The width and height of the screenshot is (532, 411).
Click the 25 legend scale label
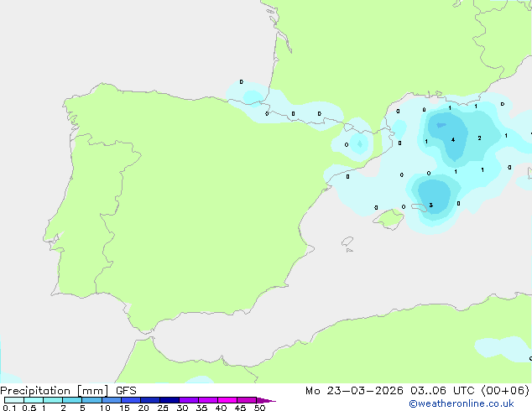coord(163,408)
